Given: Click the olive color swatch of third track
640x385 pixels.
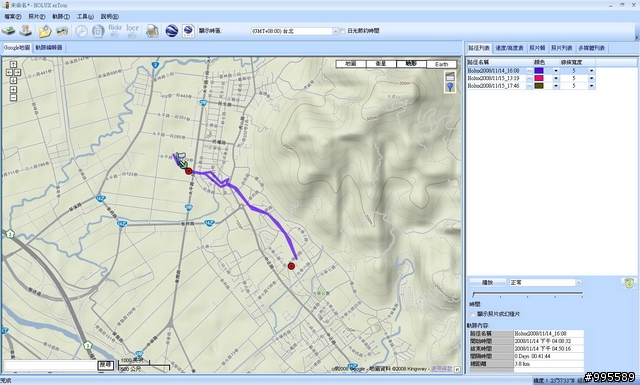Looking at the screenshot, I should [x=539, y=86].
